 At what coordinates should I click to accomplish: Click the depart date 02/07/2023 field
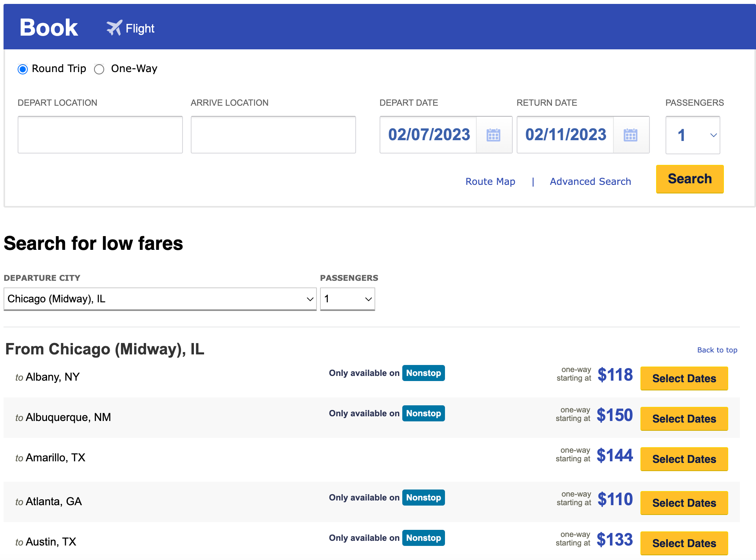tap(429, 135)
